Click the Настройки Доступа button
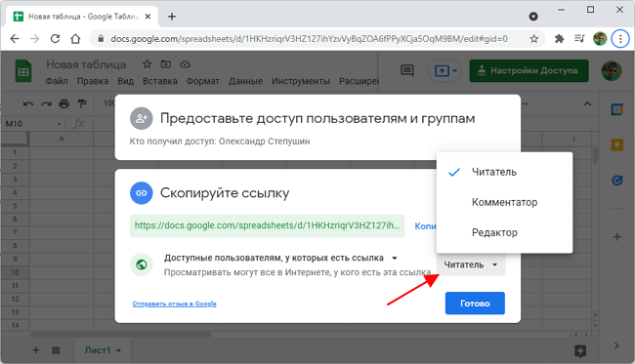 [x=529, y=71]
